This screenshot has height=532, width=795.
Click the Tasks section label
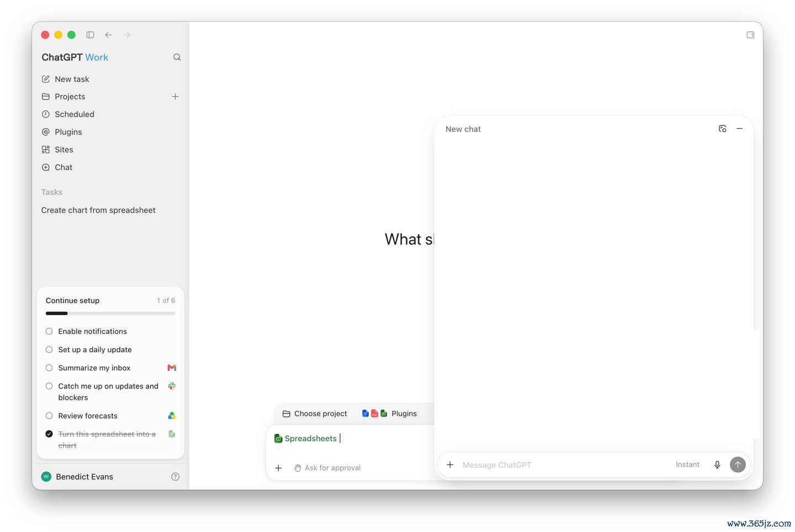tap(52, 192)
